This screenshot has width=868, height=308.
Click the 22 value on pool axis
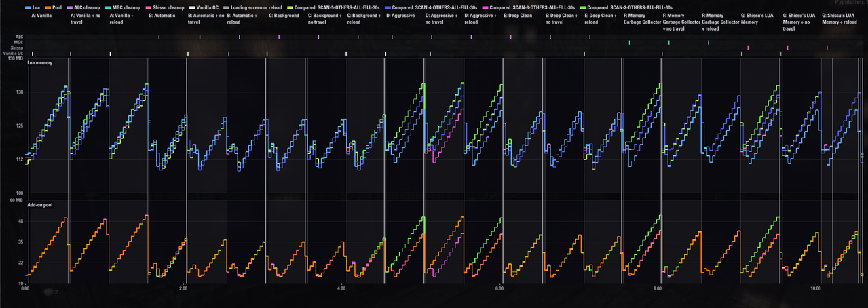(20, 262)
